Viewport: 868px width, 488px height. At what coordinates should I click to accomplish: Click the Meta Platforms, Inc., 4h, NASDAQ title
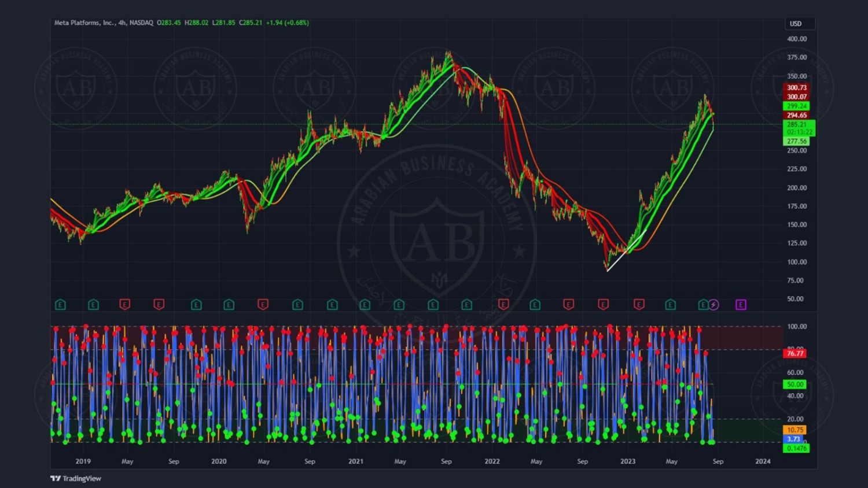pyautogui.click(x=104, y=23)
